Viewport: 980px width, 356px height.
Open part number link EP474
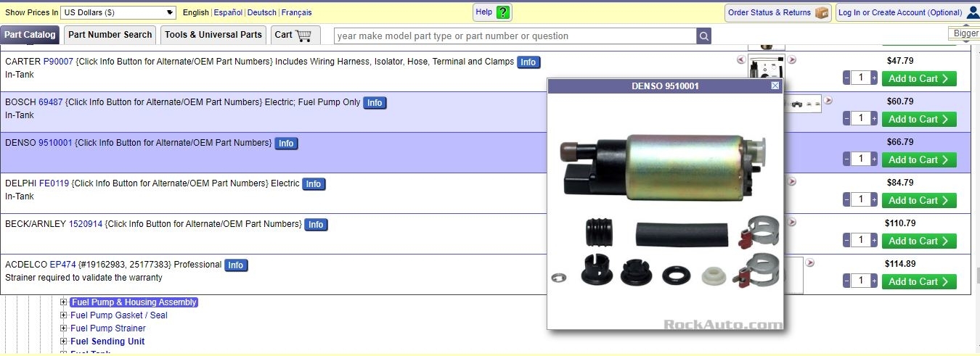point(62,265)
